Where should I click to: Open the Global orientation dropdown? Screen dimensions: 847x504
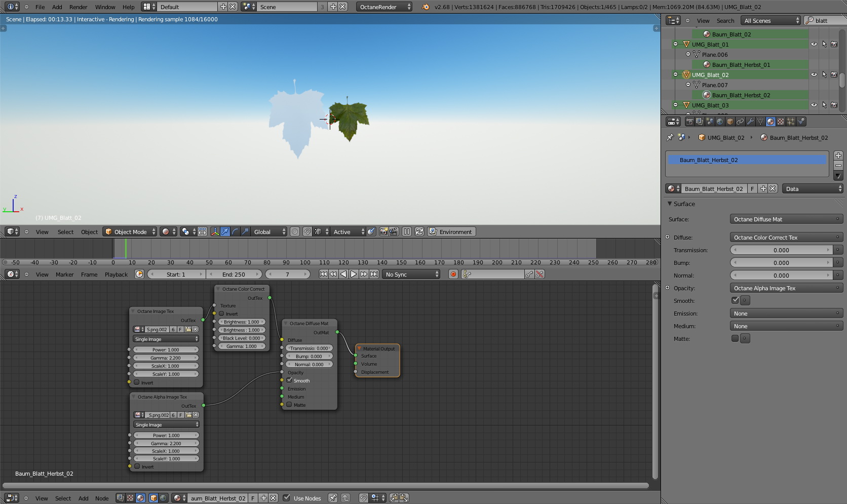pos(269,231)
